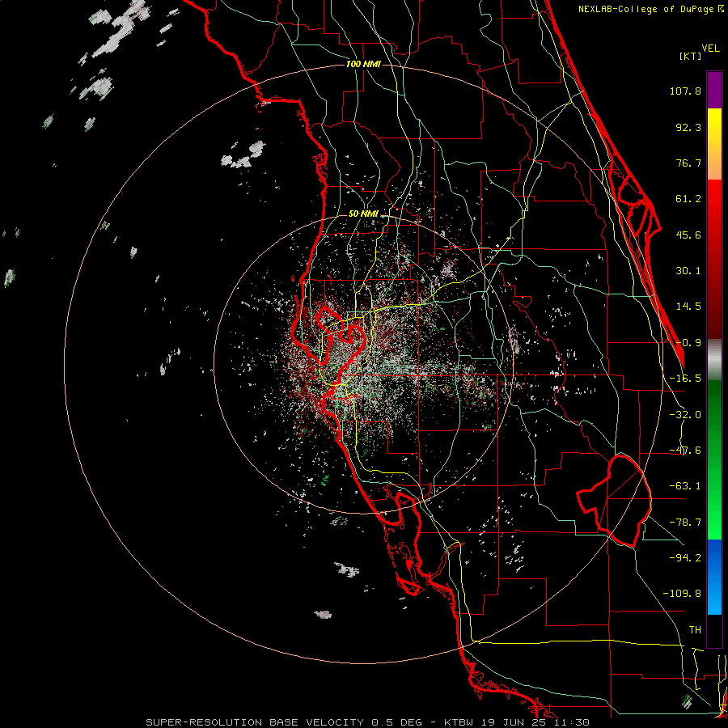Click the -32.0 velocity scale value
728x728 pixels.
point(685,415)
